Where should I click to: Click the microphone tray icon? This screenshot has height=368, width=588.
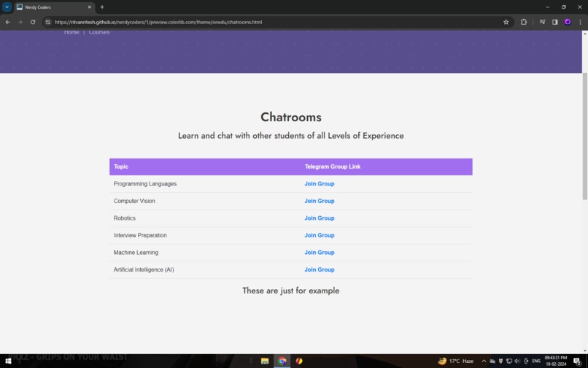526,361
